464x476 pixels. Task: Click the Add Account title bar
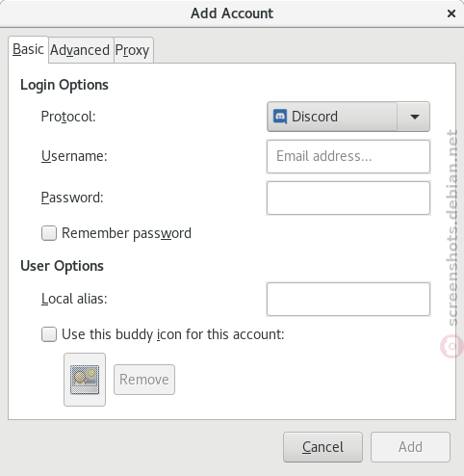232,13
